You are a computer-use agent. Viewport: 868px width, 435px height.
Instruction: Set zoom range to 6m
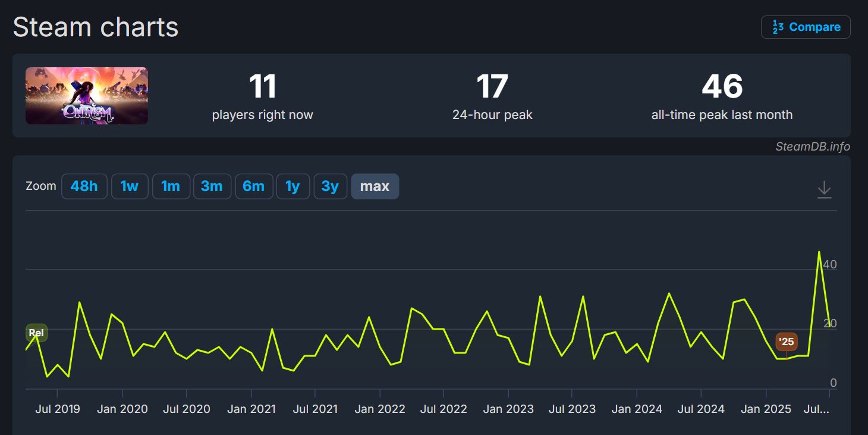click(254, 186)
